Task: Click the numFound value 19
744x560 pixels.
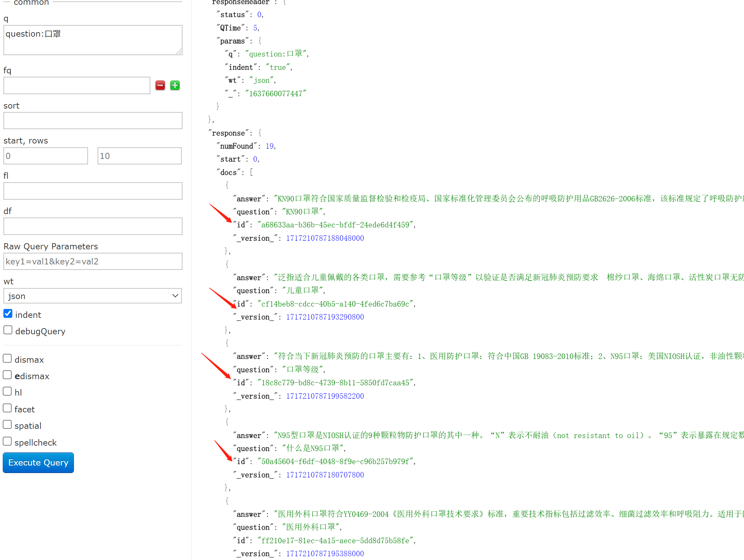Action: tap(269, 146)
